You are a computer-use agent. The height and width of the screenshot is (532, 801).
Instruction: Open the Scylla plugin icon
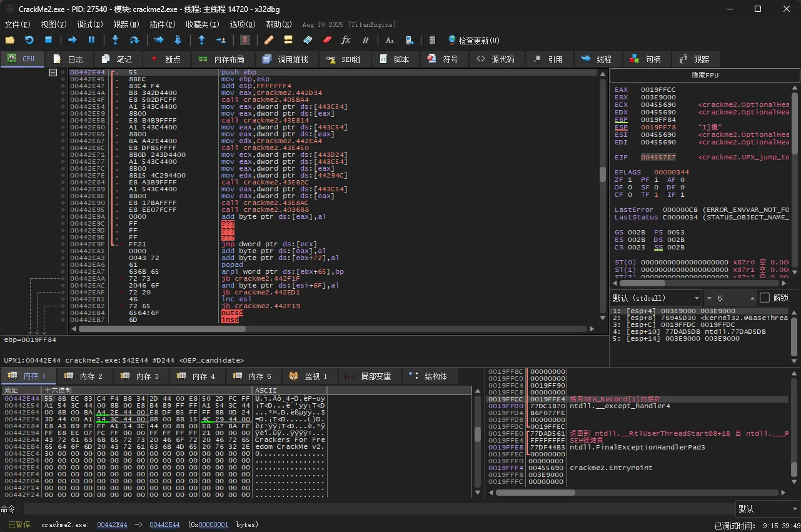[245, 40]
